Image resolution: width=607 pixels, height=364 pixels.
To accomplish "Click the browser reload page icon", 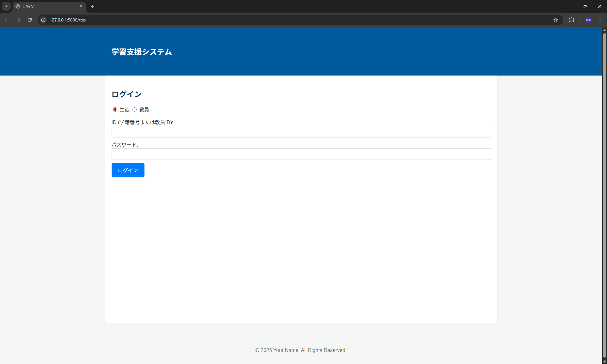I will coord(30,20).
